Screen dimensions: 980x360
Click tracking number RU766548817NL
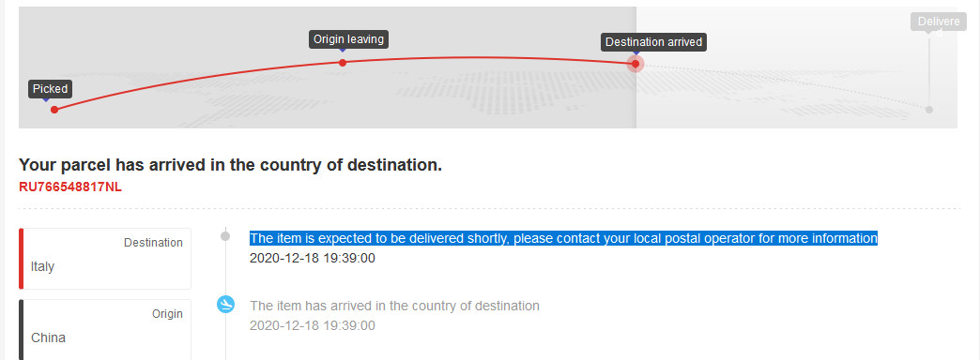pyautogui.click(x=70, y=187)
